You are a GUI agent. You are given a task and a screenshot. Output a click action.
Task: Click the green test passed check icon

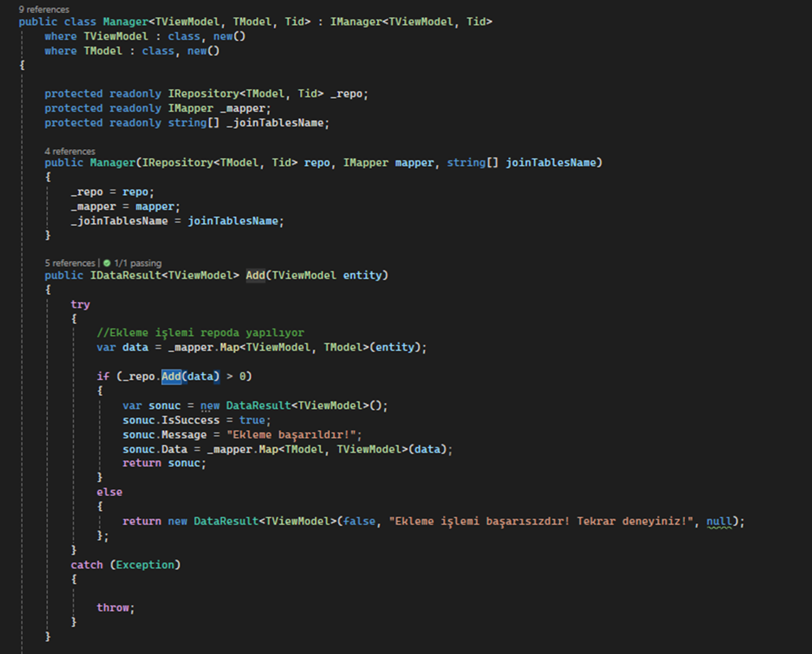pos(107,263)
